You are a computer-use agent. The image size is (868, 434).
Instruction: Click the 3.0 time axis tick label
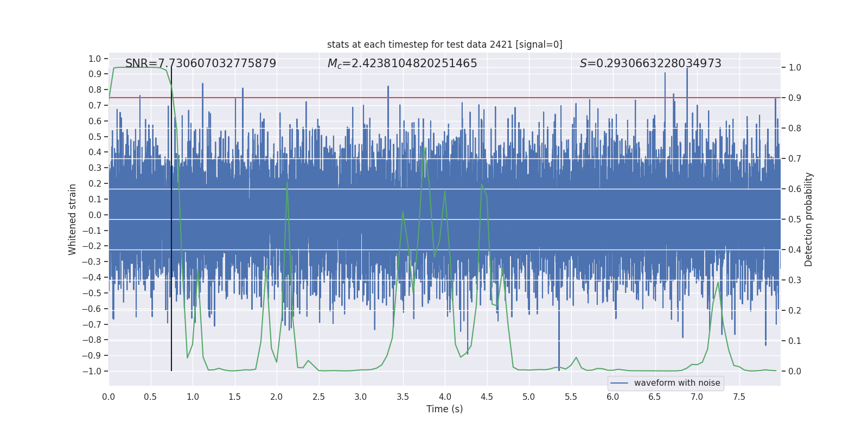tap(361, 397)
